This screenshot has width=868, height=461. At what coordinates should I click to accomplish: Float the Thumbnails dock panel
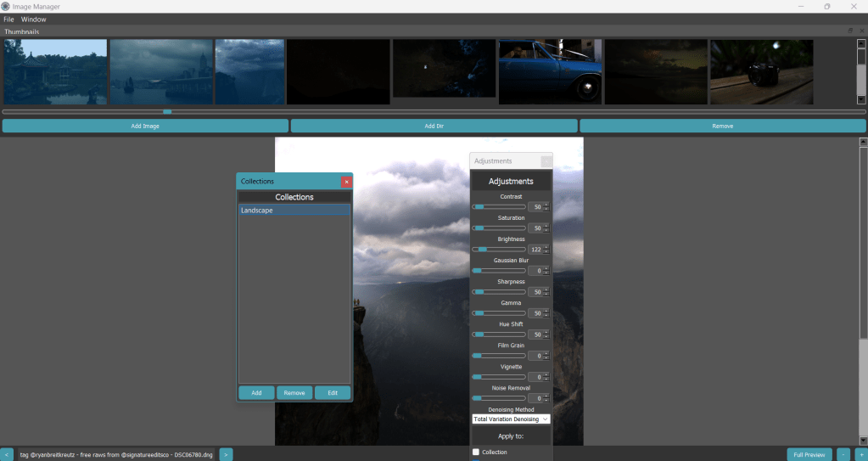click(x=851, y=31)
